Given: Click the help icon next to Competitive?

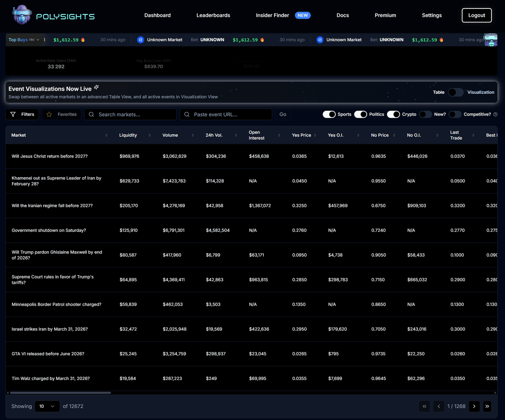Looking at the screenshot, I should point(495,114).
